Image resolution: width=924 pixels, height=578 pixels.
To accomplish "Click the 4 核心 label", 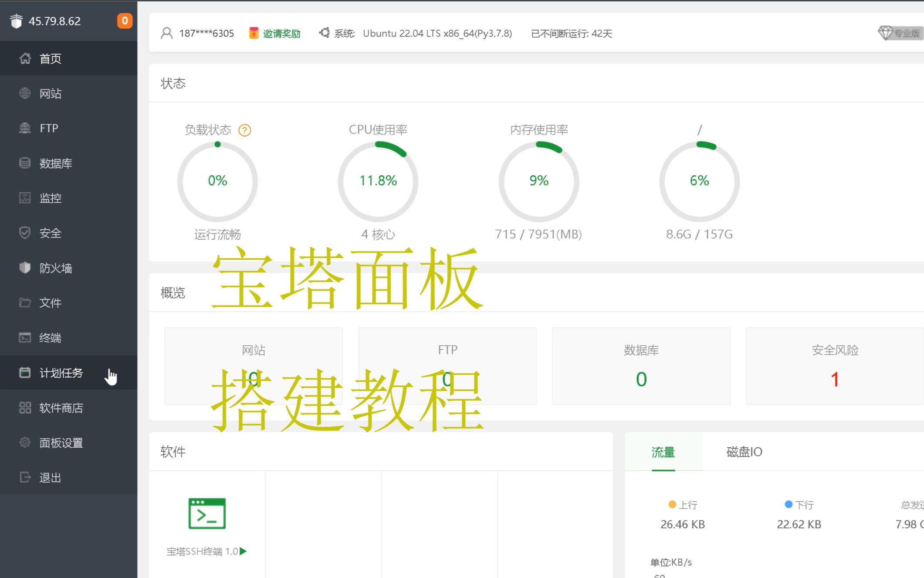I will 378,235.
